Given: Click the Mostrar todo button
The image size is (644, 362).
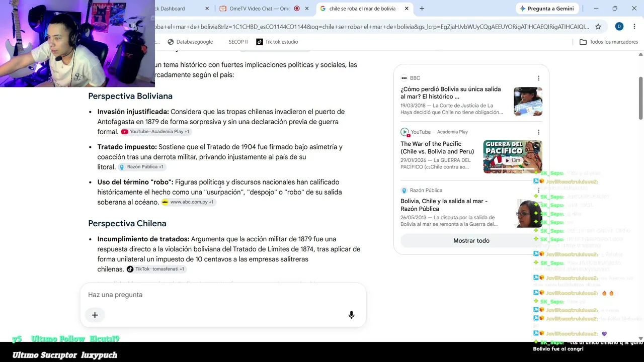Looking at the screenshot, I should [471, 241].
